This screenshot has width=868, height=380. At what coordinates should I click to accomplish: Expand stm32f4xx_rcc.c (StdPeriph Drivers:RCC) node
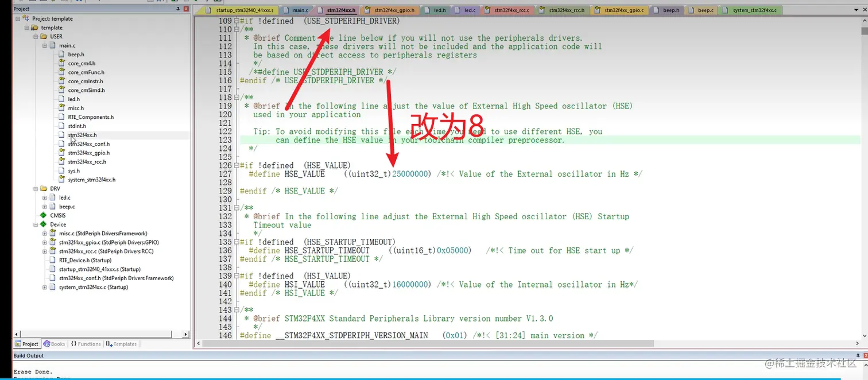click(45, 251)
